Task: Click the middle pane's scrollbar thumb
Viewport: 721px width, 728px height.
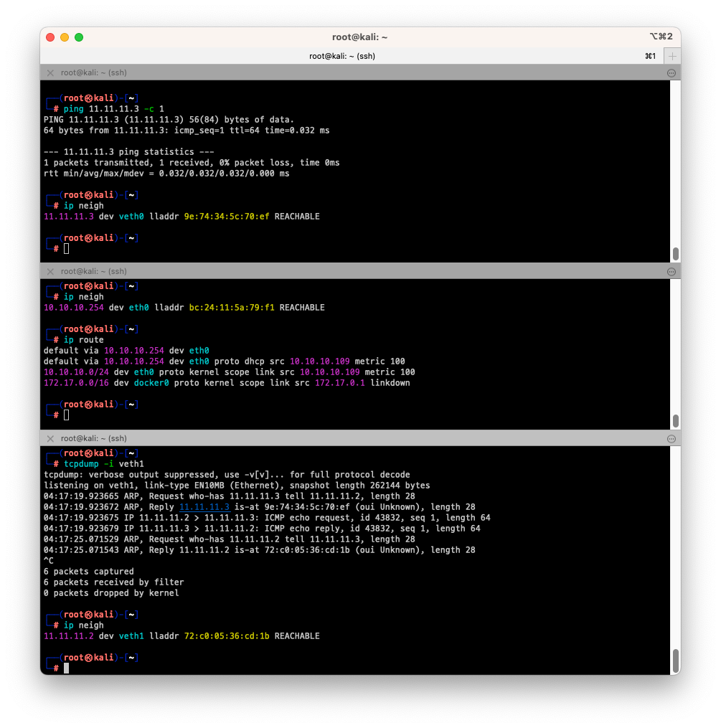Action: point(676,420)
